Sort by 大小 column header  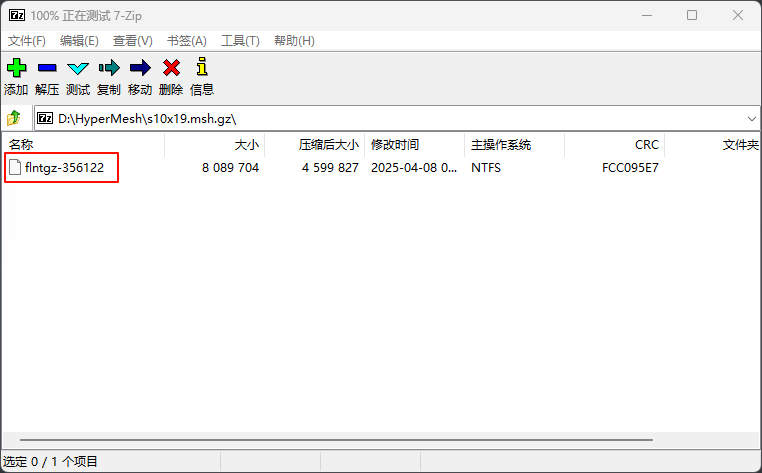tap(215, 144)
